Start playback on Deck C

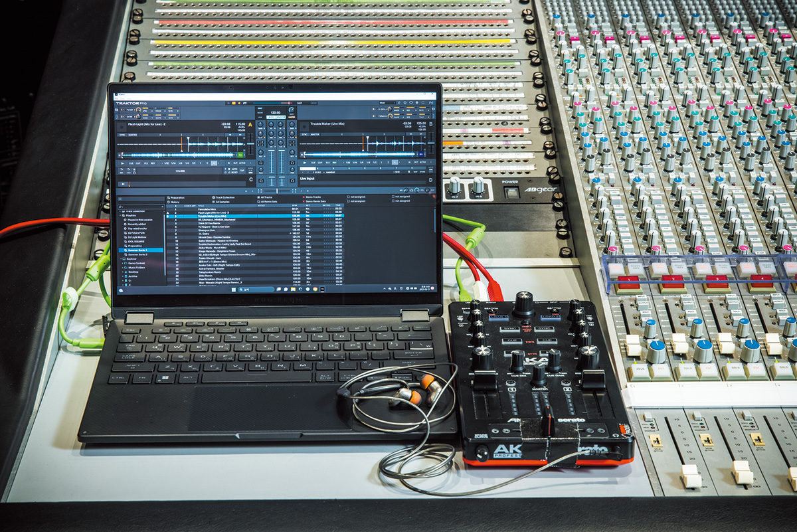coord(123,184)
